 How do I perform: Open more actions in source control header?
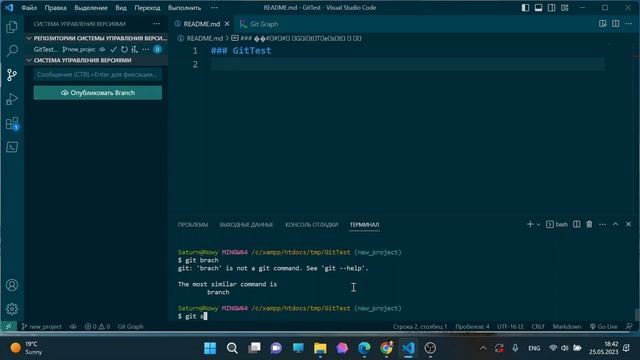click(156, 24)
